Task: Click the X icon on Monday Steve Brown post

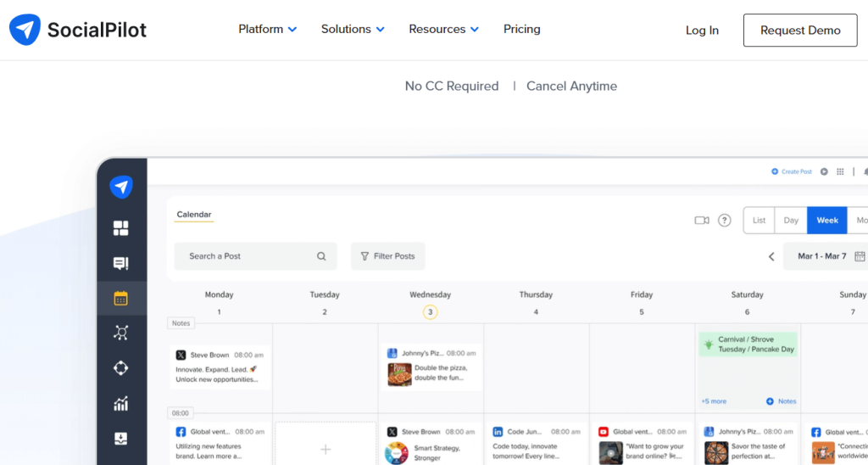Action: [181, 356]
